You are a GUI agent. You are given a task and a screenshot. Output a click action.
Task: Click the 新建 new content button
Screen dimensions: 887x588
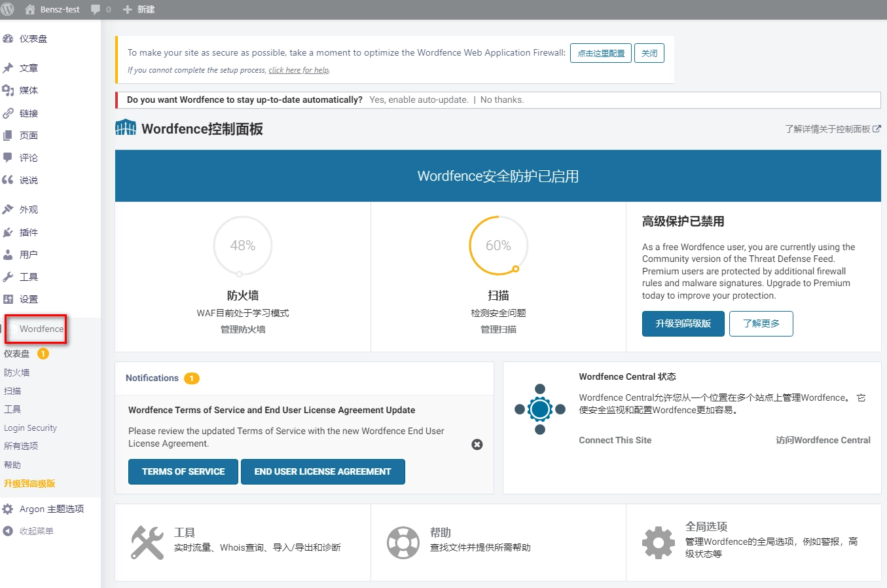[x=139, y=9]
